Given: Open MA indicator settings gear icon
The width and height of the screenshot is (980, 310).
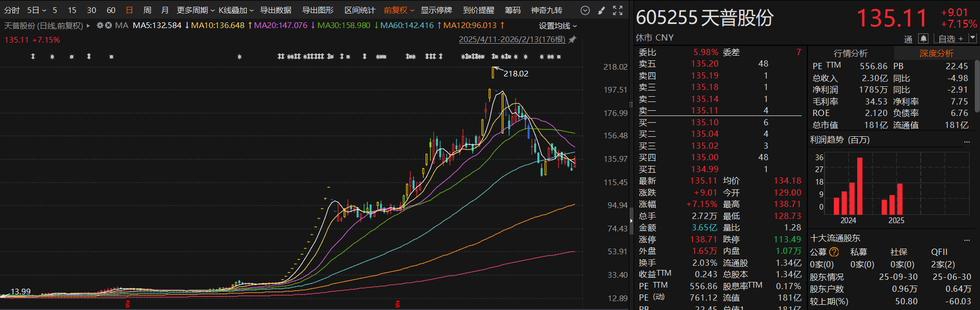Looking at the screenshot, I should [100, 25].
